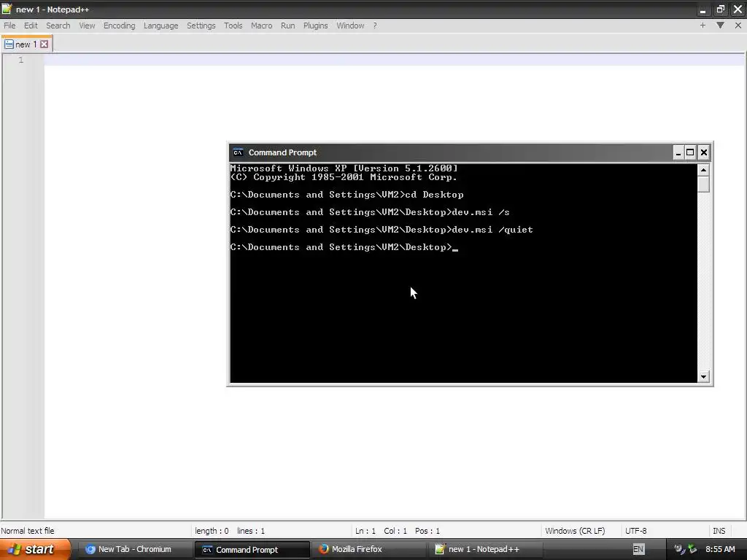The height and width of the screenshot is (560, 747).
Task: Close the Command Prompt window
Action: [704, 152]
